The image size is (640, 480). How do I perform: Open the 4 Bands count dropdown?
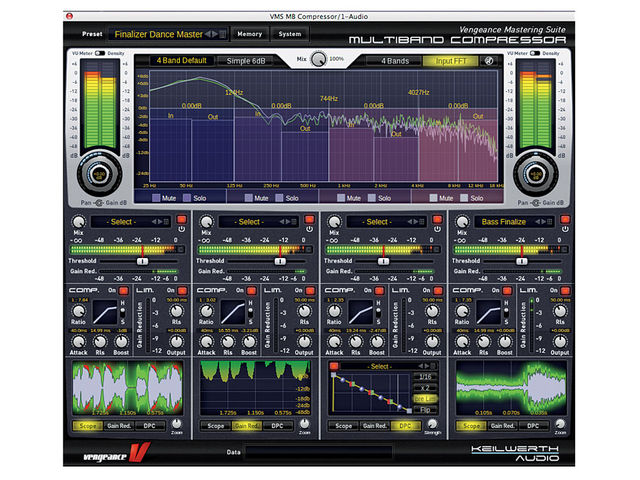pyautogui.click(x=395, y=61)
